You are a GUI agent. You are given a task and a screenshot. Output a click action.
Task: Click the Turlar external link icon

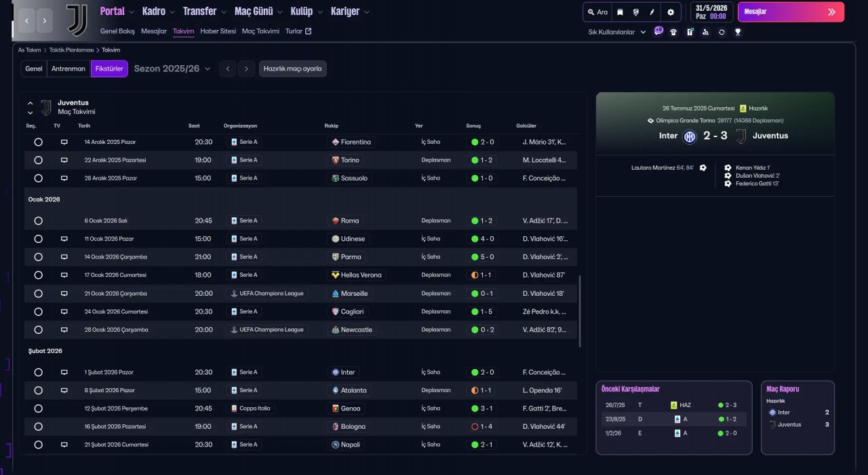(x=309, y=31)
